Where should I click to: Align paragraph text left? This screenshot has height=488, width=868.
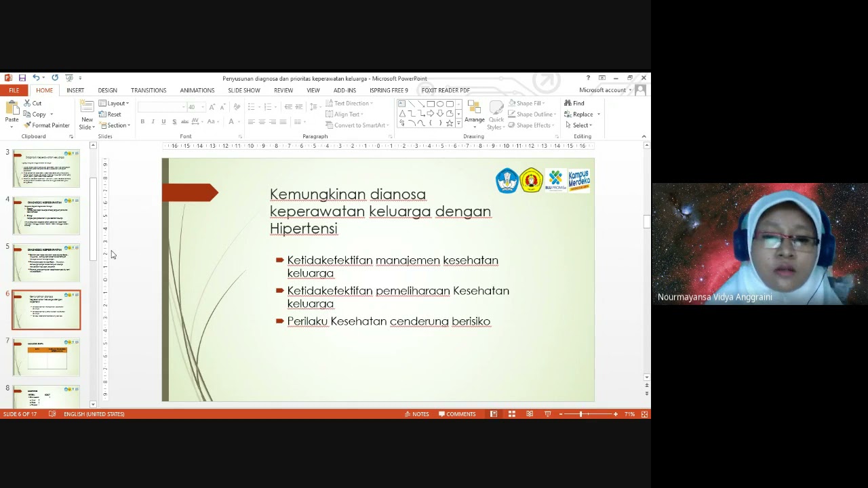[x=251, y=122]
